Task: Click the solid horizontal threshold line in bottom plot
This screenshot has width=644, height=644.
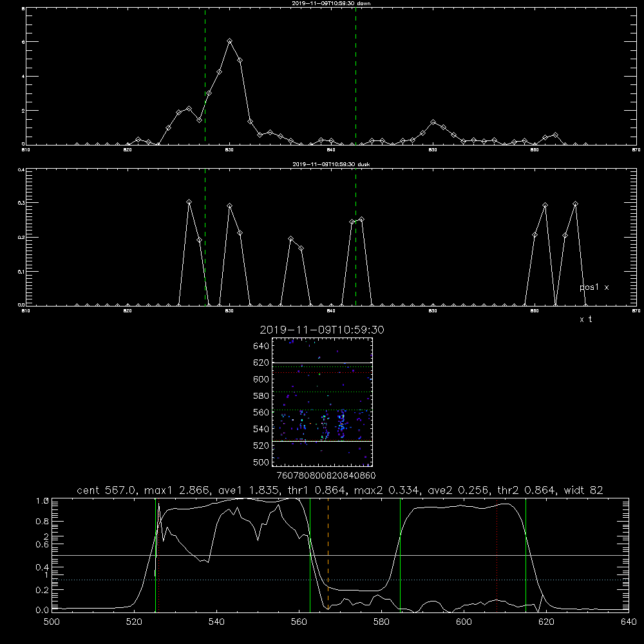Action: coord(340,555)
